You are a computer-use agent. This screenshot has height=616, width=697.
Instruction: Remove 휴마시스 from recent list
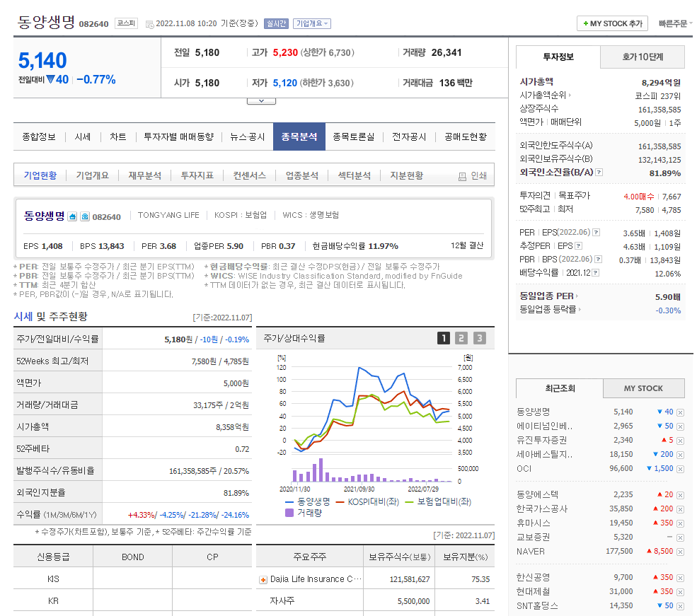tap(680, 523)
